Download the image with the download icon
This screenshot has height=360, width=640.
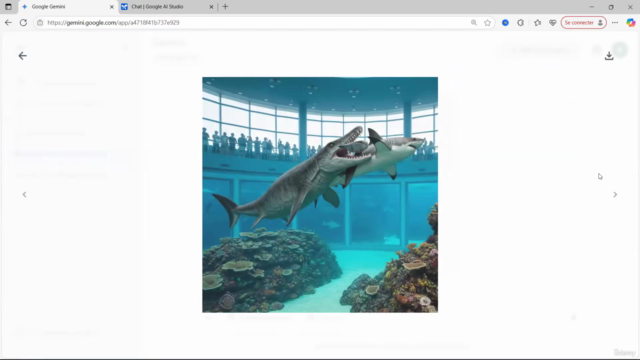coord(609,56)
